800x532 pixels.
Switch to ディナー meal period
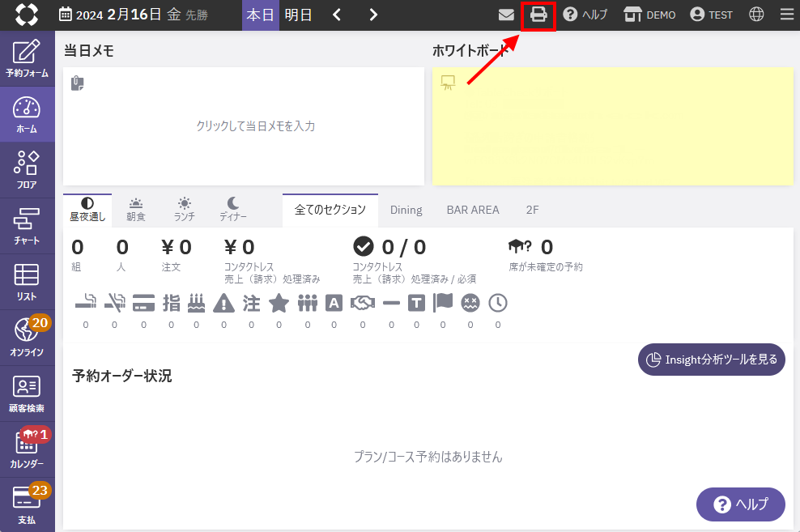pos(233,209)
